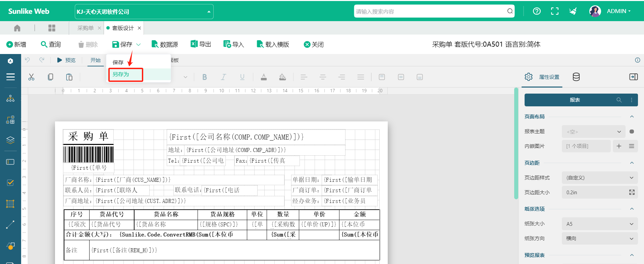Open 纸张大小 A5 dropdown
Viewport: 644px width, 264px height.
click(600, 224)
